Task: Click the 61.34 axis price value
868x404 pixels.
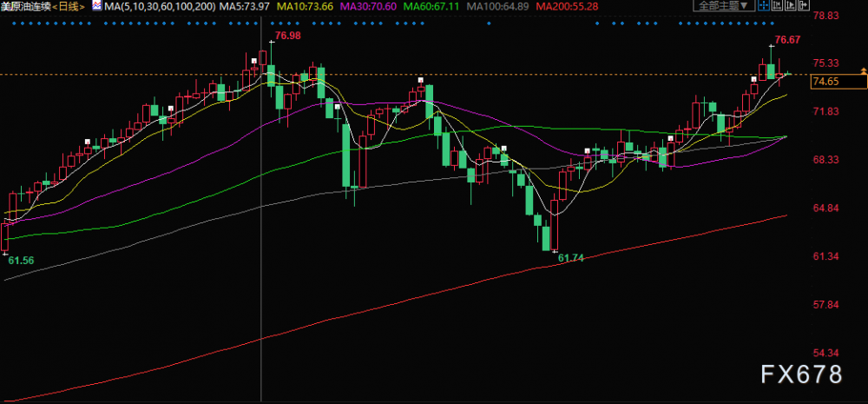Action: [825, 256]
